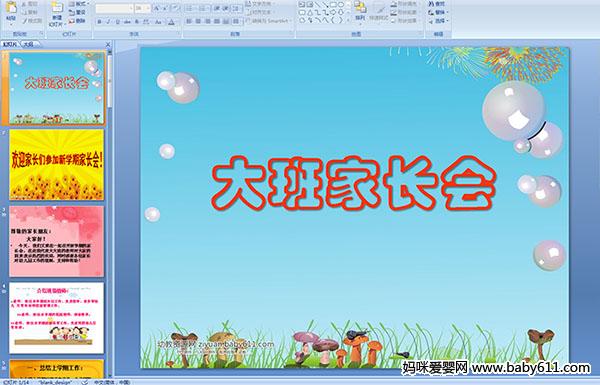Select the Rectangle shape in gallery
Screen dimensions: 600x385
tap(333, 5)
